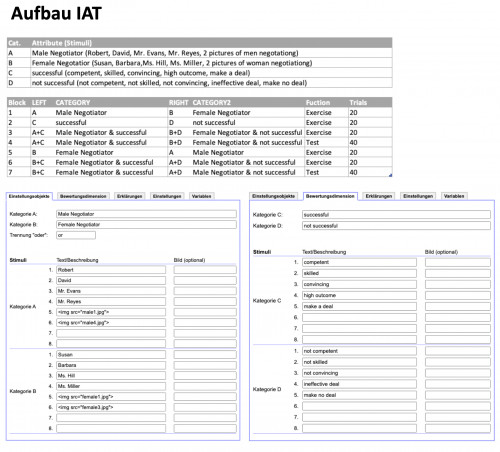Select Variablen tab in left panel
This screenshot has width=500, height=452.
[x=201, y=196]
